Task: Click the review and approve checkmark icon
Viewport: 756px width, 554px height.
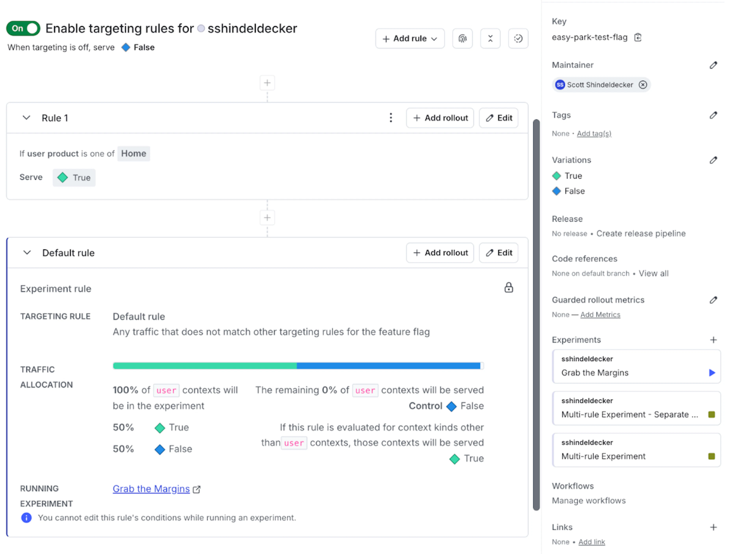Action: 518,38
